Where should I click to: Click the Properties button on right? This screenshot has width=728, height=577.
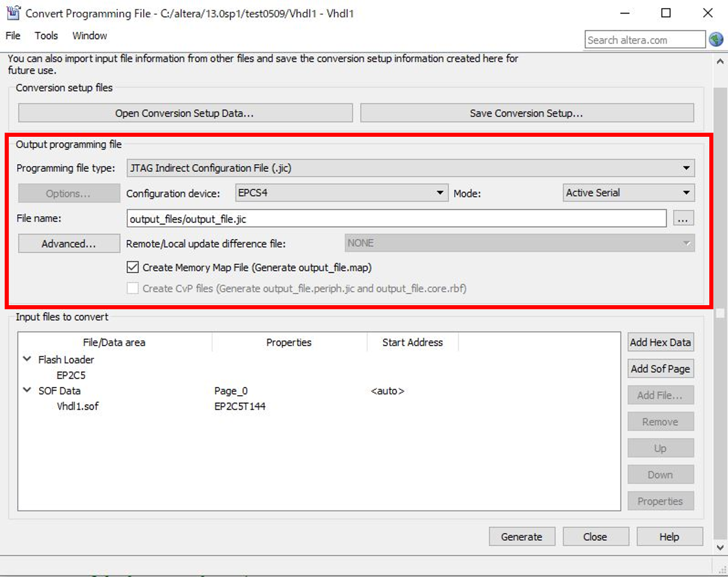click(661, 502)
